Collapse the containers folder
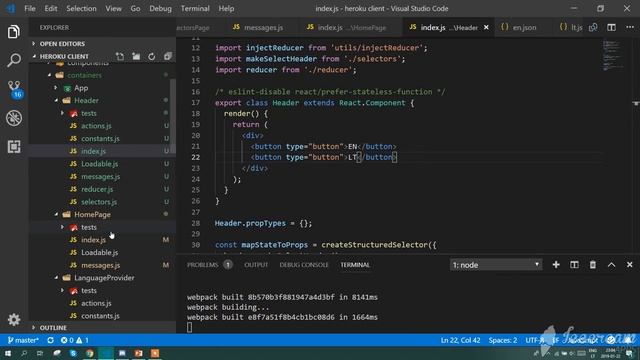Viewport: 640px width, 360px height. pos(84,75)
